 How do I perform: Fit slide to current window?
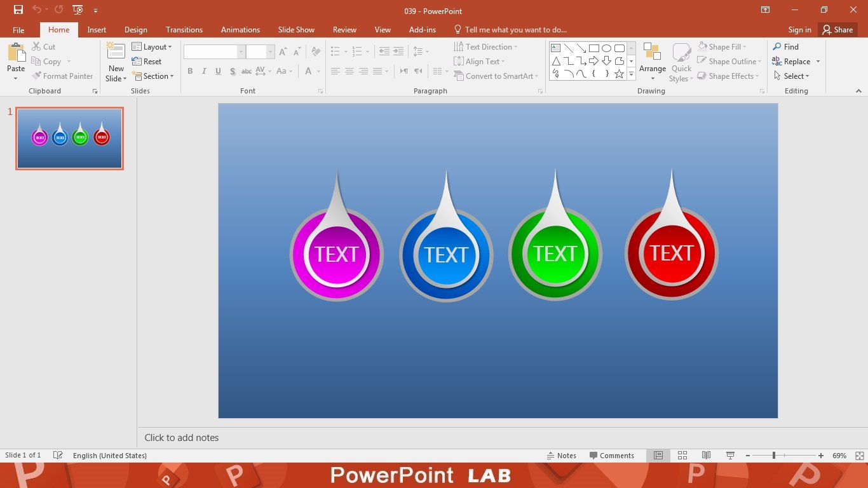pyautogui.click(x=859, y=456)
